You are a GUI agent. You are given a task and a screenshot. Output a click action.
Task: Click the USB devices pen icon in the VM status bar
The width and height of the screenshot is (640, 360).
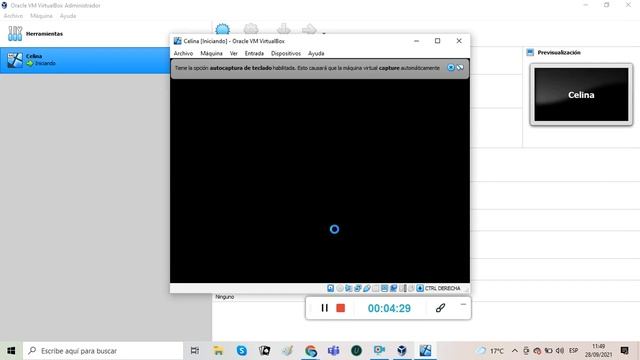coord(367,288)
